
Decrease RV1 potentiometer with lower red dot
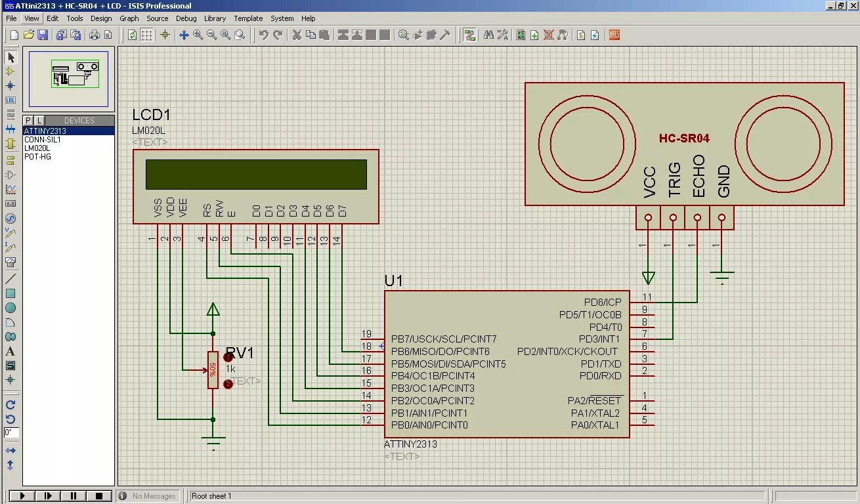pyautogui.click(x=228, y=384)
